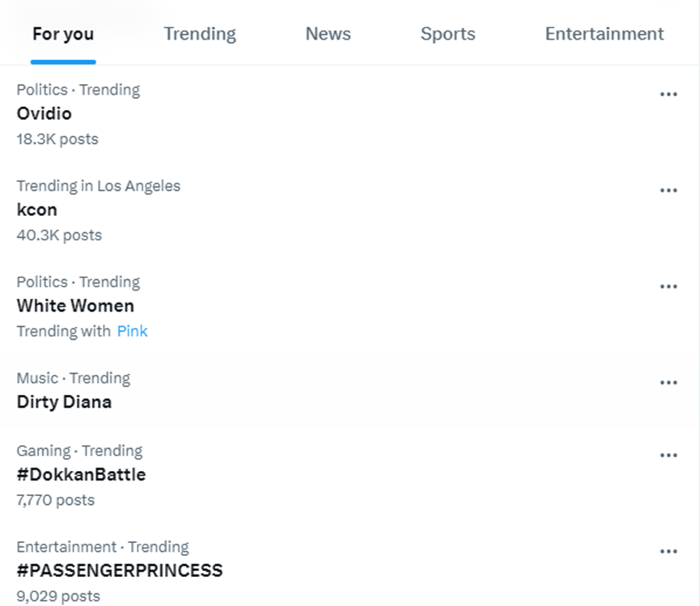Open more options for #DokkanBattle trend
This screenshot has height=606, width=700.
point(668,455)
